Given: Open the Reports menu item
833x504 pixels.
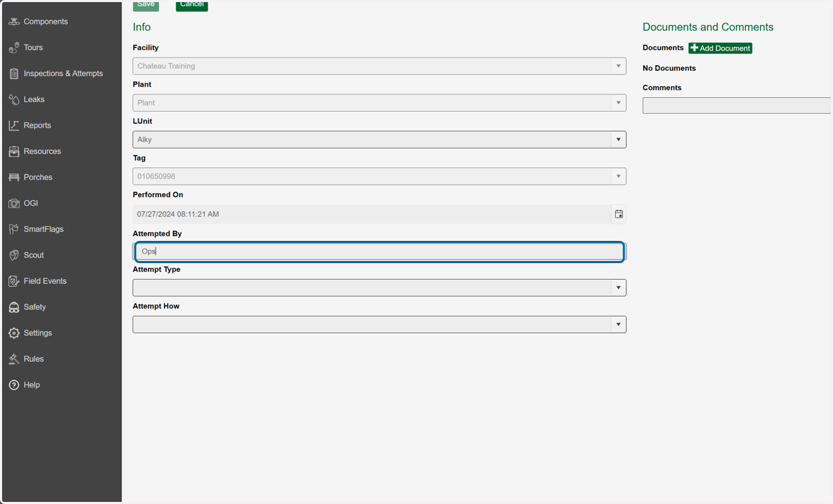Looking at the screenshot, I should pyautogui.click(x=37, y=126).
